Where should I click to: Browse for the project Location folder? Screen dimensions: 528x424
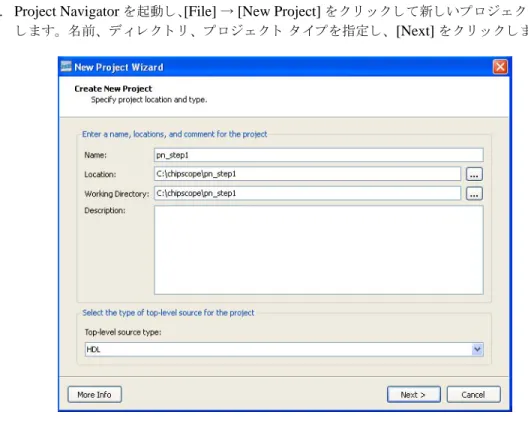pyautogui.click(x=474, y=174)
